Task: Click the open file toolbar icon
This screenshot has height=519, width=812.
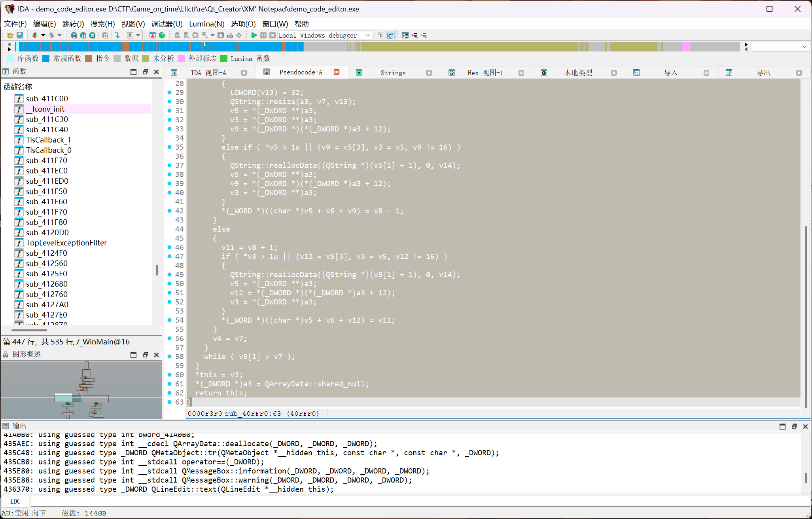Action: (11, 35)
